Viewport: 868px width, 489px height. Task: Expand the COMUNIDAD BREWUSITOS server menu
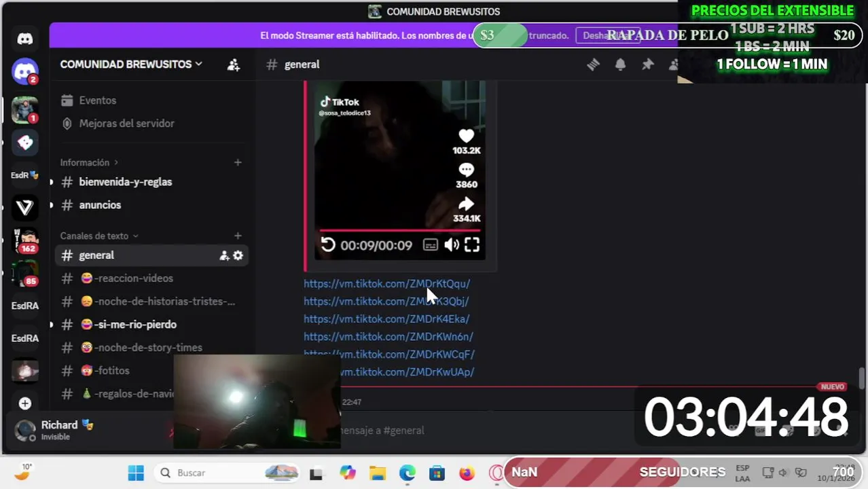click(131, 65)
